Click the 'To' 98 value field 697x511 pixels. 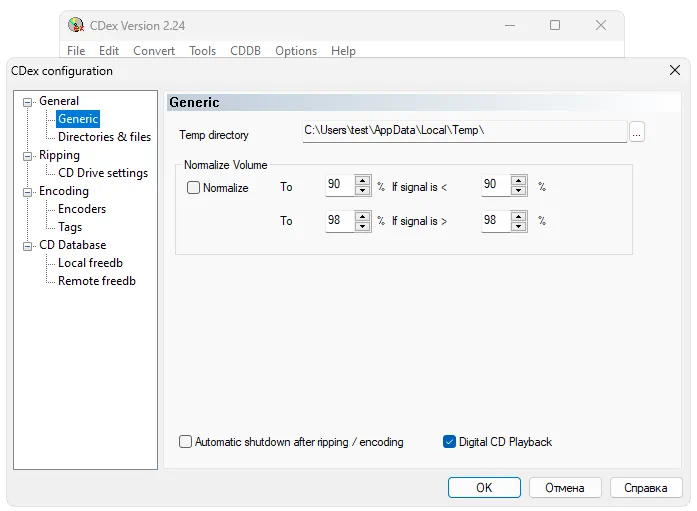coord(340,221)
